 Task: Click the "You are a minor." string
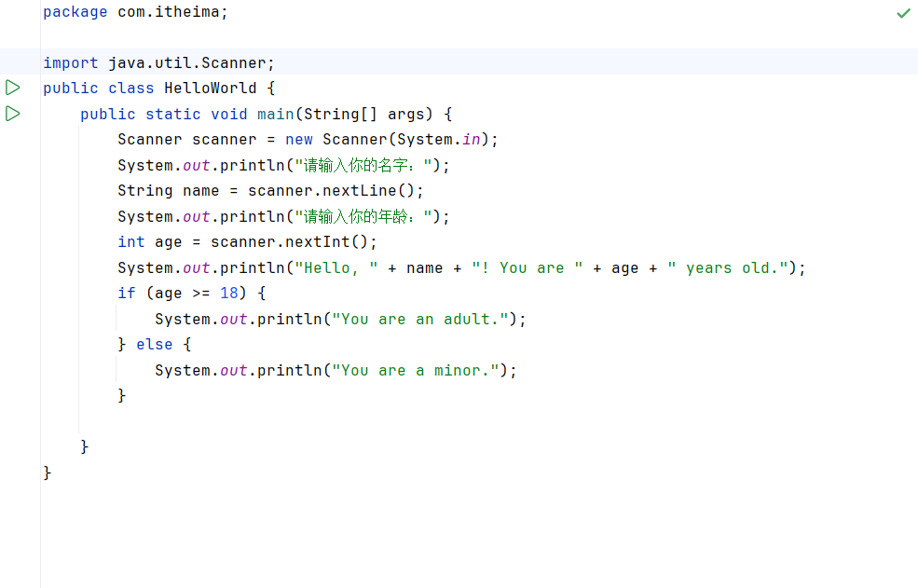[415, 370]
